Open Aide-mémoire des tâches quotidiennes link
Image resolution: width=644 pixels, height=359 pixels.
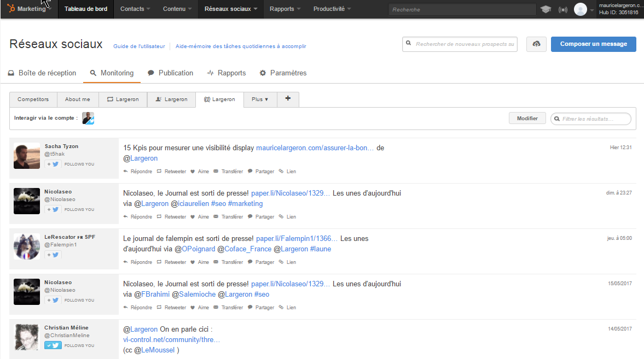click(x=241, y=46)
